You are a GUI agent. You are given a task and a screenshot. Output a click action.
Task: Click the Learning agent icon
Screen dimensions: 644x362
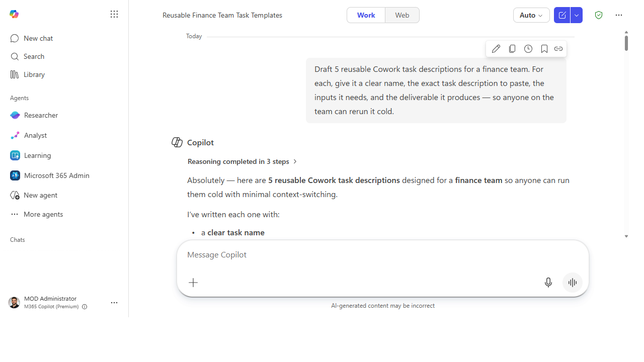click(15, 155)
